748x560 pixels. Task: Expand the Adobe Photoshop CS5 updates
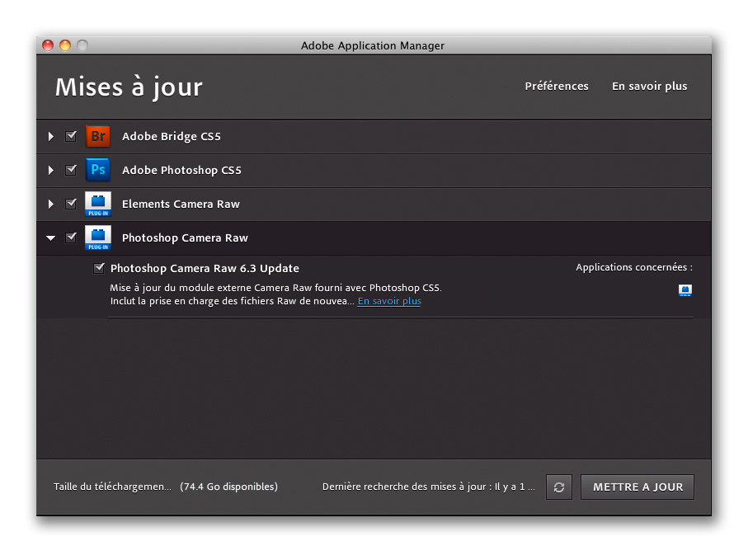[x=50, y=170]
